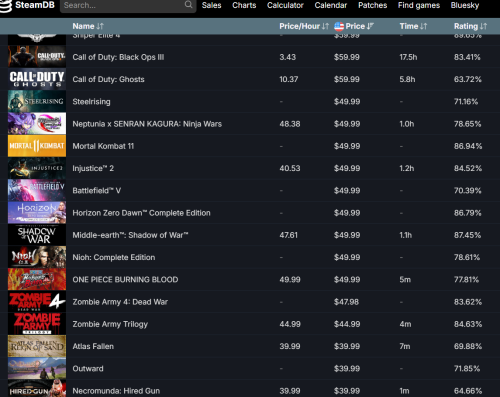Open Call of Duty: Black Ops III link

[118, 57]
